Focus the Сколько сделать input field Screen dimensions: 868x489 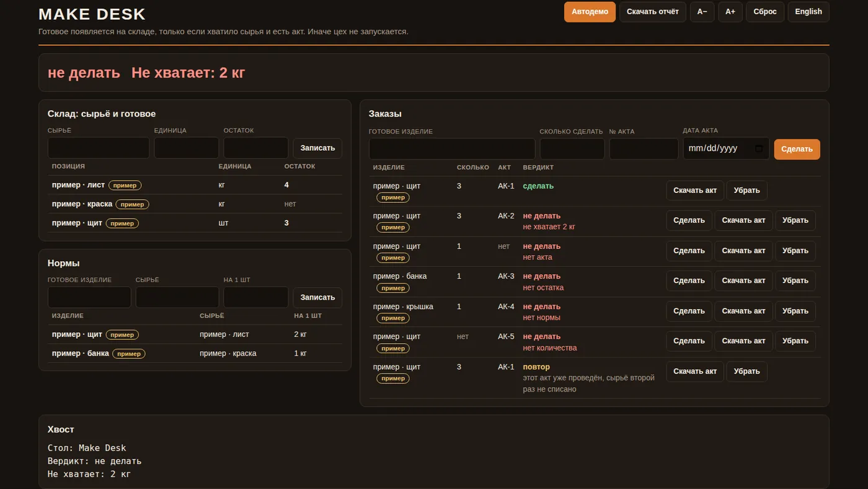[572, 149]
